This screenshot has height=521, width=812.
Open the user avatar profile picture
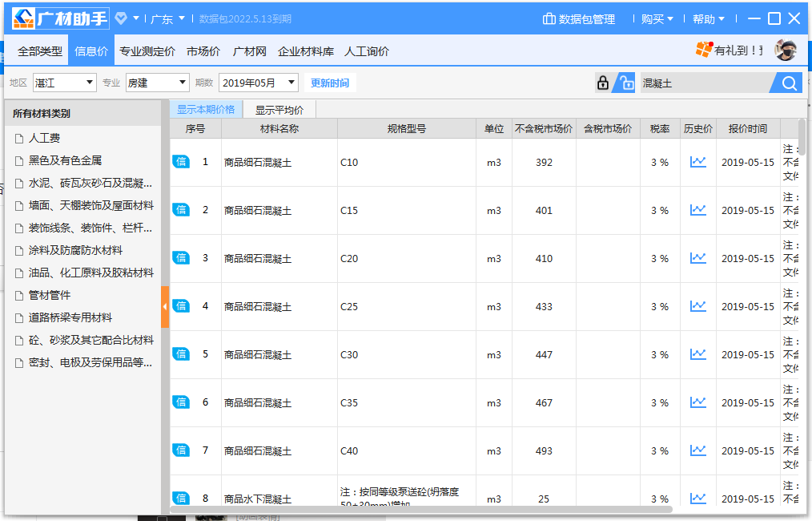click(785, 50)
